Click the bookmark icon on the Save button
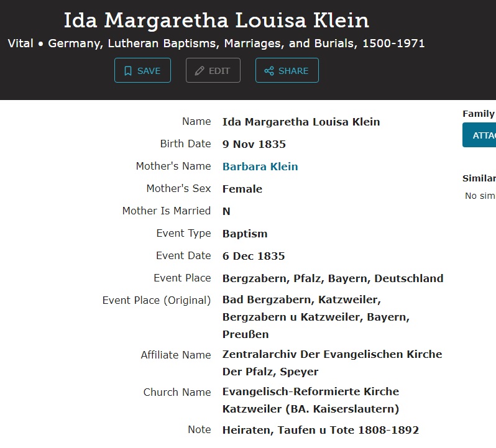The width and height of the screenshot is (496, 448). pos(128,71)
